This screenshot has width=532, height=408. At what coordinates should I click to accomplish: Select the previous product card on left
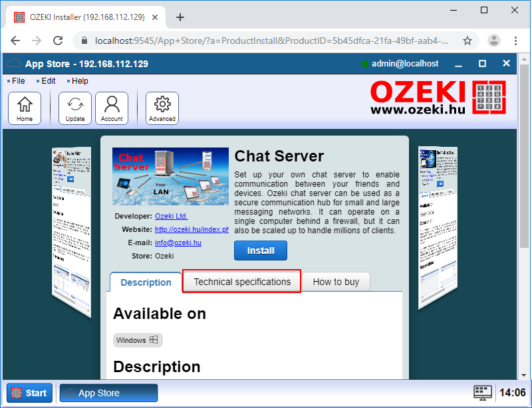[72, 232]
